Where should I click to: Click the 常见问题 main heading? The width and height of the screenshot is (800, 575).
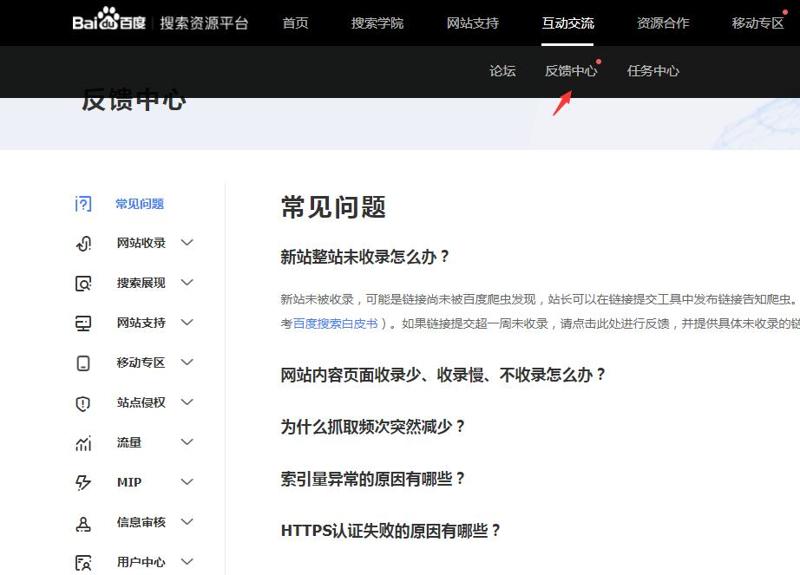point(333,208)
